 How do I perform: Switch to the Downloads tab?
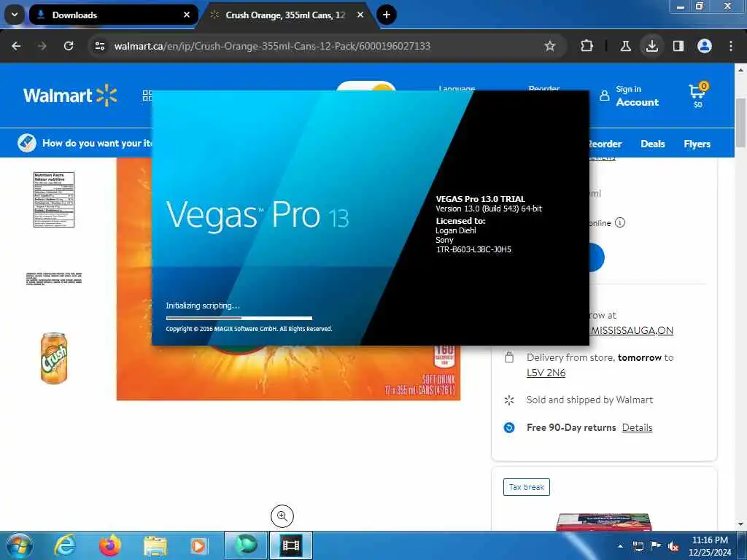click(113, 15)
